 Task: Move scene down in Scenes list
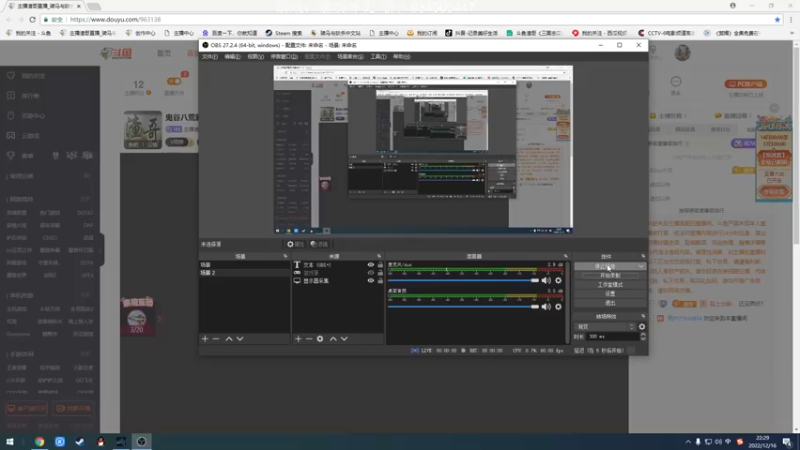(x=240, y=339)
